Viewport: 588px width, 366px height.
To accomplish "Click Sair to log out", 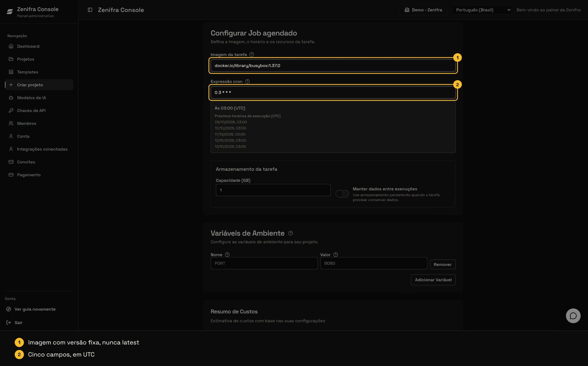I will tap(18, 323).
